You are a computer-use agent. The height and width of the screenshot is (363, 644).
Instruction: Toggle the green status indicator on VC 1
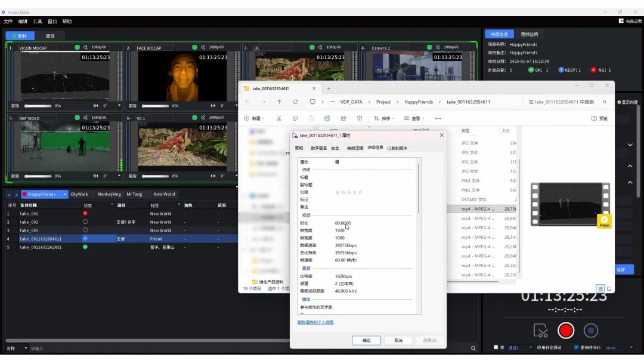click(x=194, y=118)
